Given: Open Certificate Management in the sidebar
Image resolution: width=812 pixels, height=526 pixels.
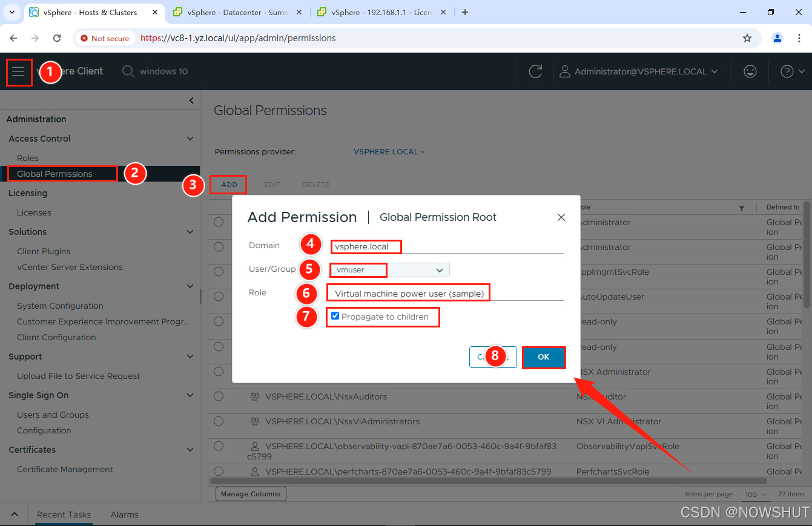Looking at the screenshot, I should point(65,469).
